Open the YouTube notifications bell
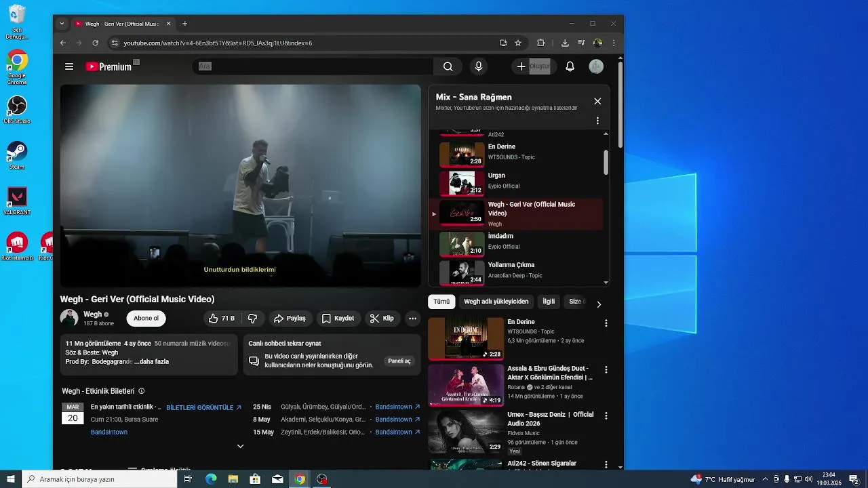 pyautogui.click(x=570, y=66)
